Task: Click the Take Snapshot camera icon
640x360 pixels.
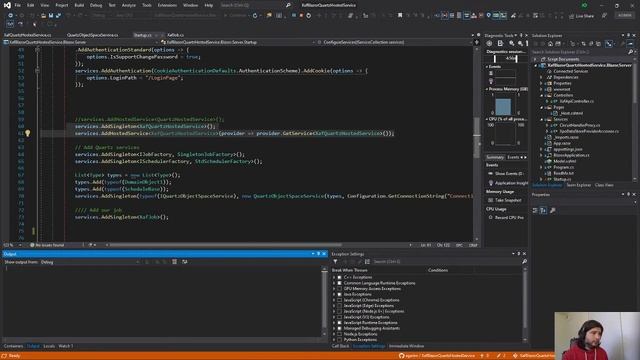Action: (x=491, y=200)
